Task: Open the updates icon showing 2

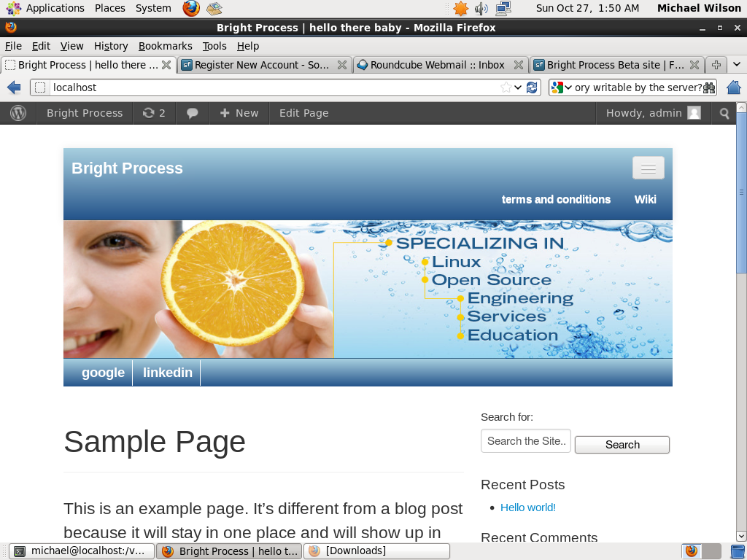Action: [154, 113]
